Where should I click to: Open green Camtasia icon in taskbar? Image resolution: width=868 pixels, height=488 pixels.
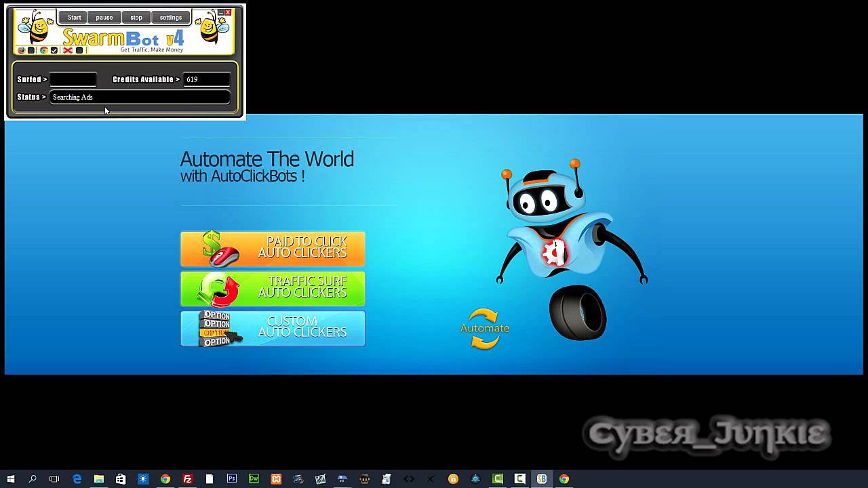[x=498, y=479]
